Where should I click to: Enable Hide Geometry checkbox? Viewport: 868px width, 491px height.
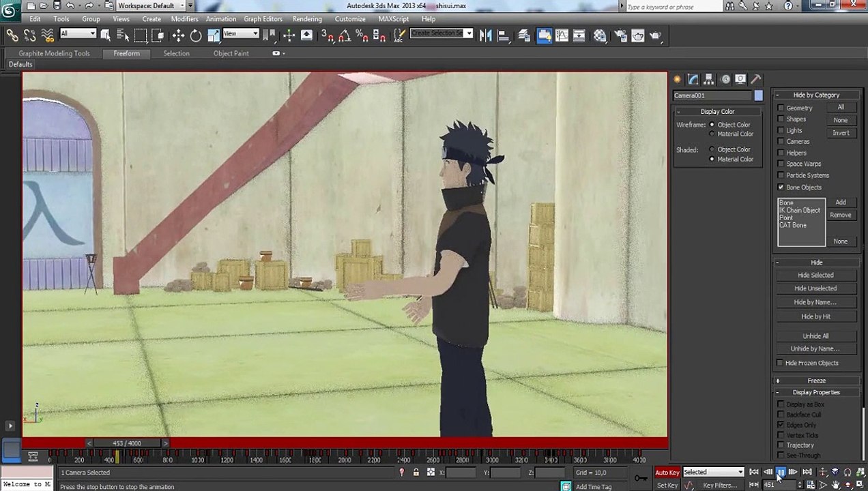click(781, 108)
